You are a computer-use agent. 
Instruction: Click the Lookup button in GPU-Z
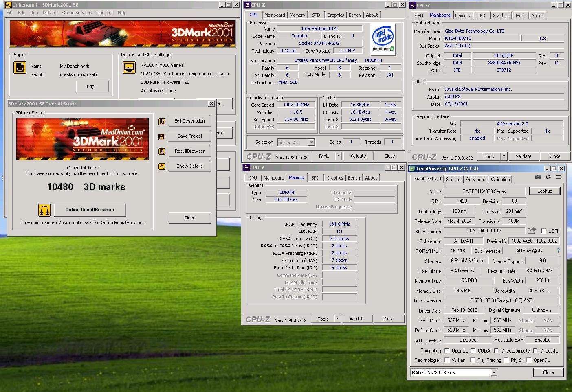545,191
